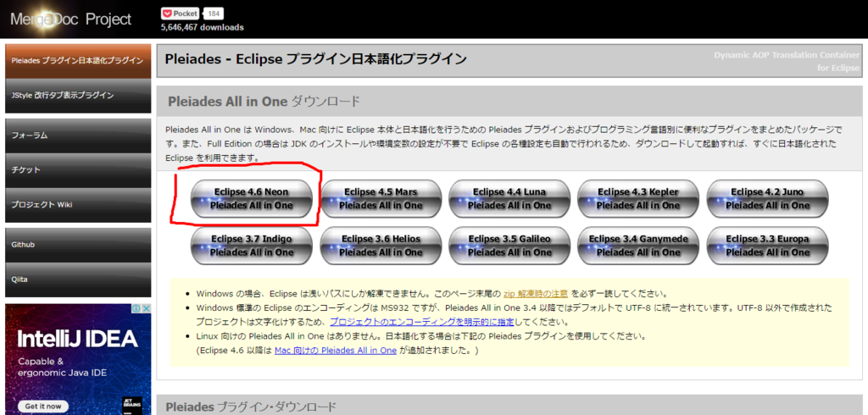
Task: Close the IntelliJ IDEA ad
Action: (147, 308)
